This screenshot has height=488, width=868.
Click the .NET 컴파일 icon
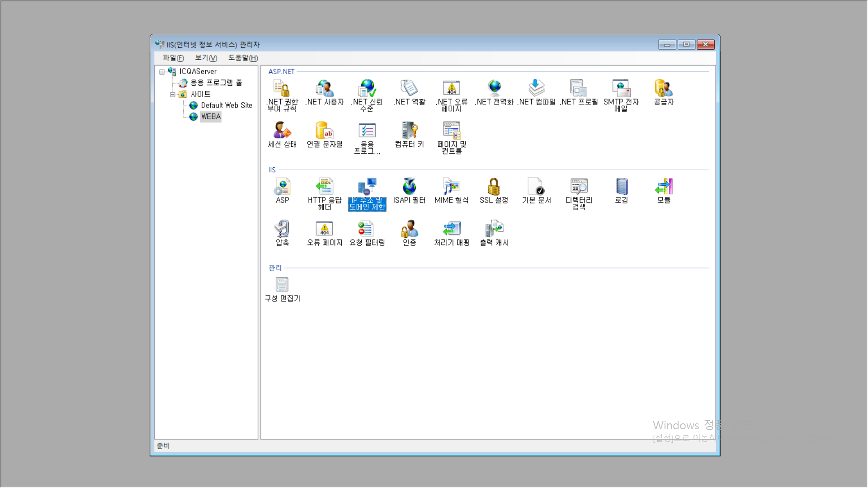point(536,89)
